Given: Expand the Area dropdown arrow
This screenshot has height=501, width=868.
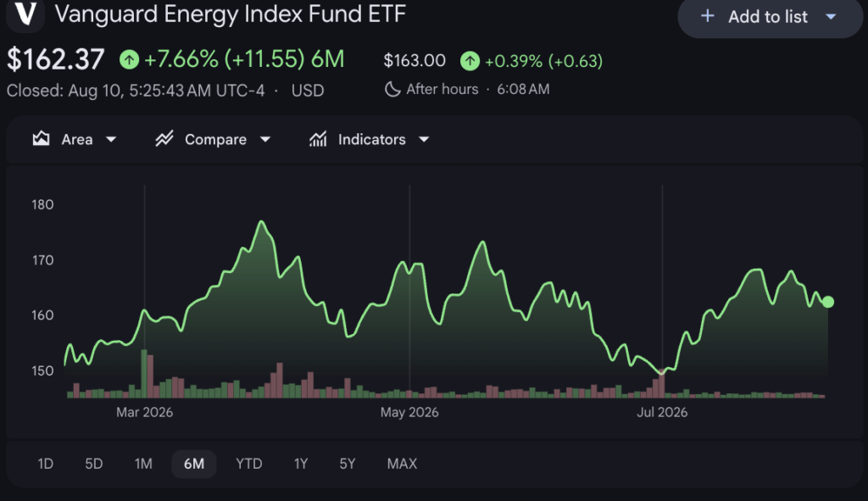Looking at the screenshot, I should point(111,140).
